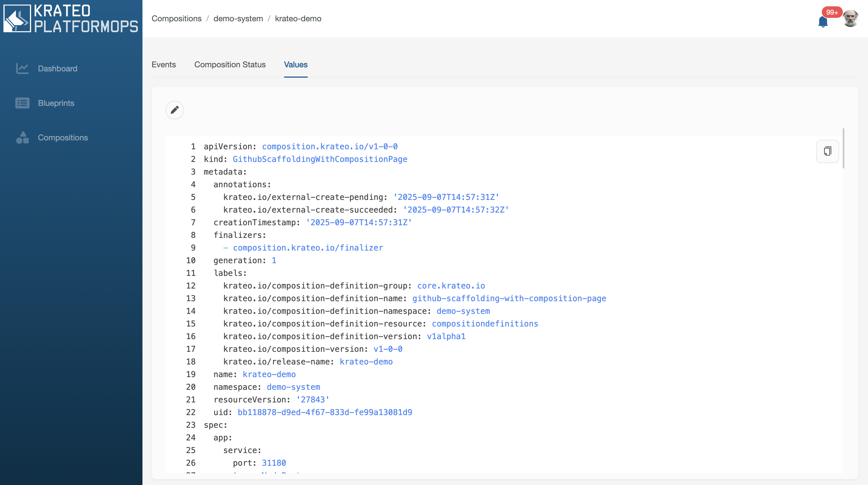Click release-name value krateo-demo
868x485 pixels.
tap(366, 362)
